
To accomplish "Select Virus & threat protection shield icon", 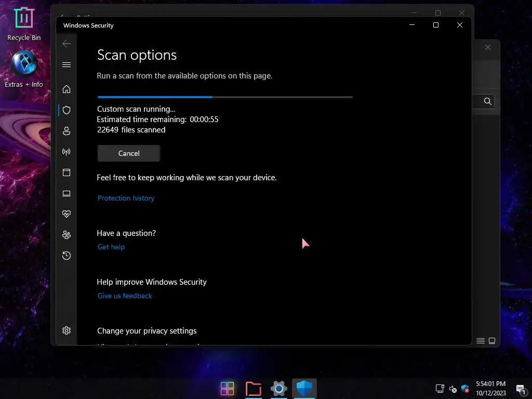I will (x=66, y=110).
